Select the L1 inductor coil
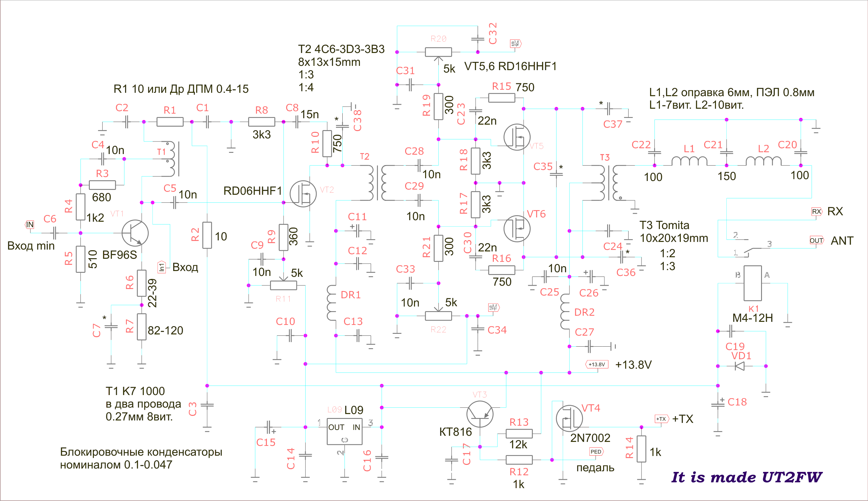 click(x=689, y=161)
